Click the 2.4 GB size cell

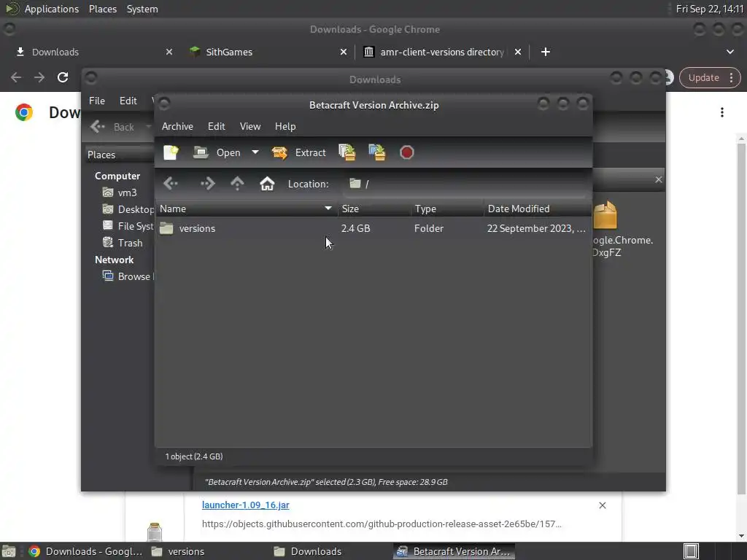355,228
